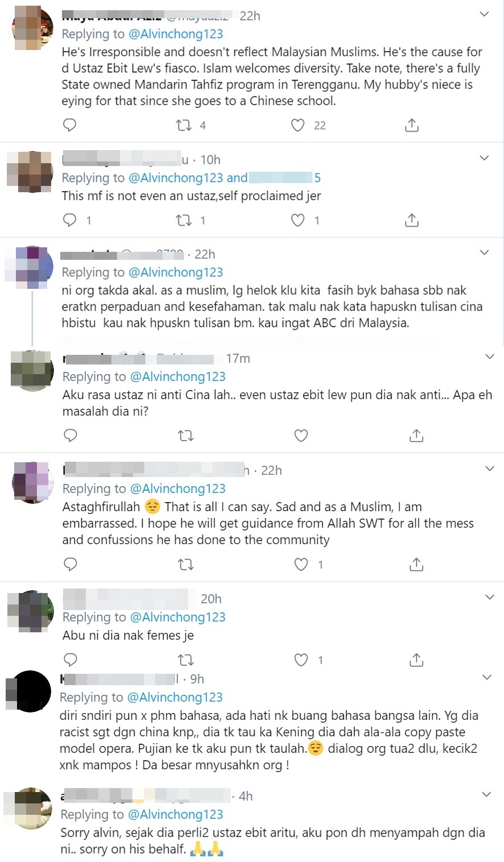Like the tweet with 22 likes
This screenshot has width=504, height=862.
(298, 125)
